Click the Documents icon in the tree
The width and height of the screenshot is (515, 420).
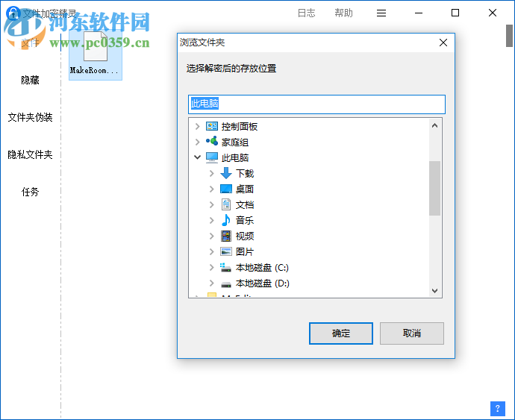click(226, 204)
